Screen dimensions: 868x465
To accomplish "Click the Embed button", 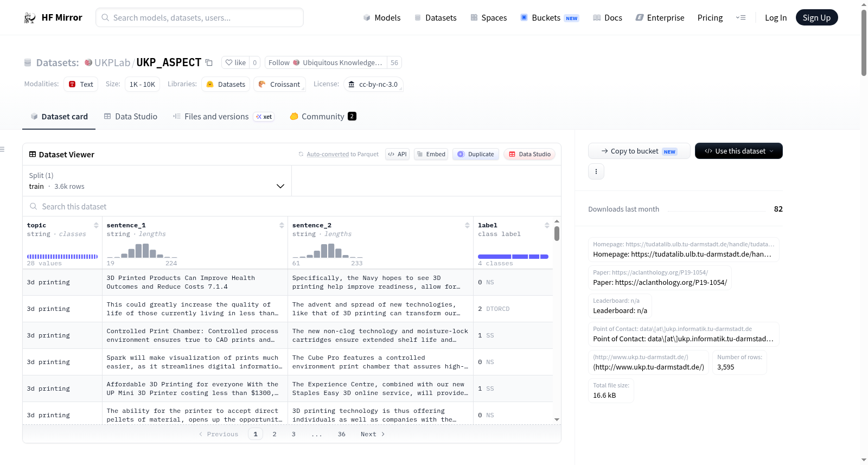I will pyautogui.click(x=431, y=154).
